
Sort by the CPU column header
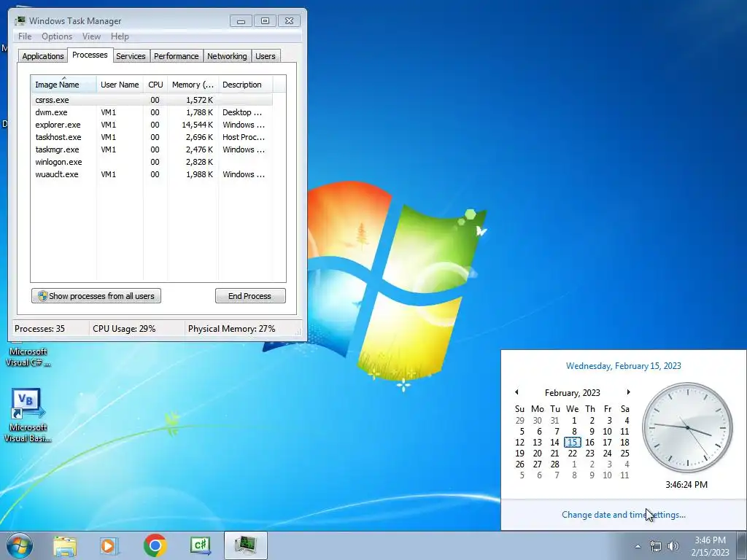(155, 85)
